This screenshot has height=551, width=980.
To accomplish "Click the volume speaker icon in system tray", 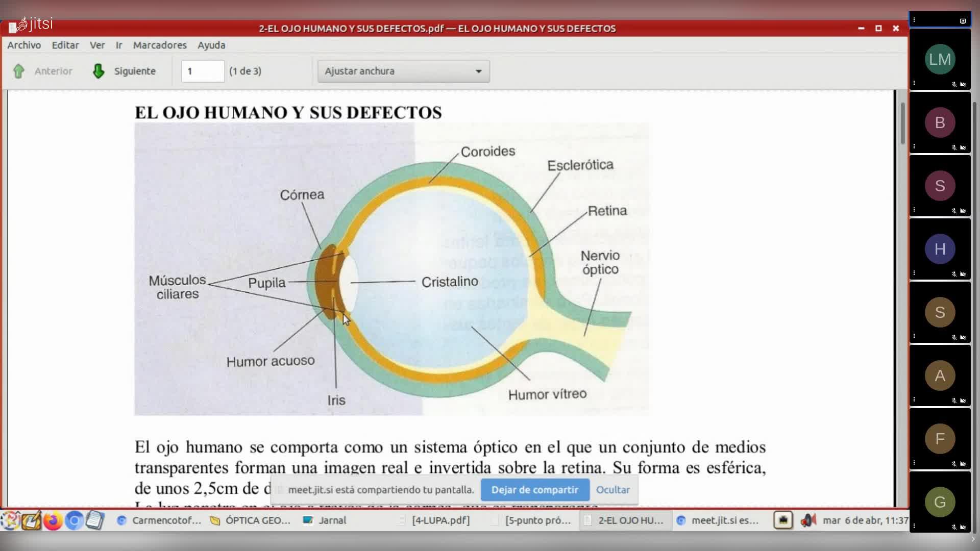I will (x=808, y=520).
